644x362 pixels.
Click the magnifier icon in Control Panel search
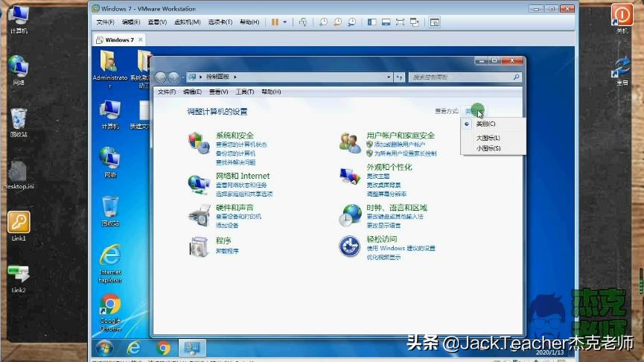pos(516,77)
